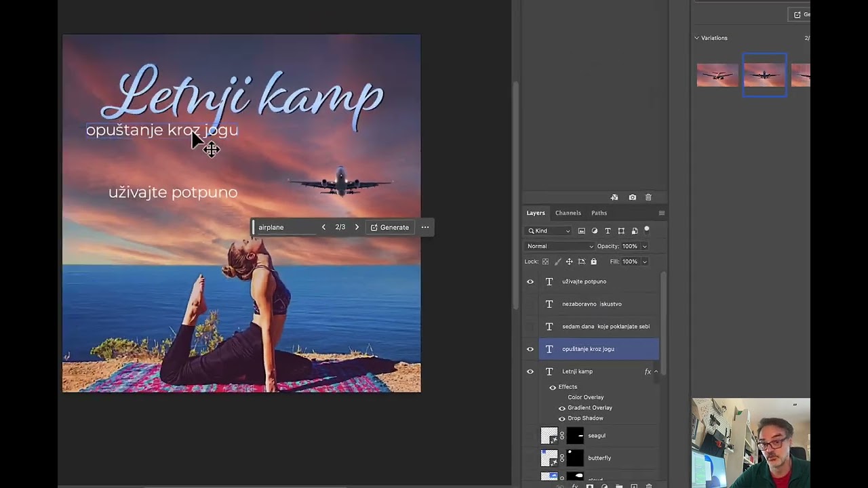This screenshot has height=488, width=868.
Task: Toggle the layer filtering switch
Action: click(x=646, y=230)
